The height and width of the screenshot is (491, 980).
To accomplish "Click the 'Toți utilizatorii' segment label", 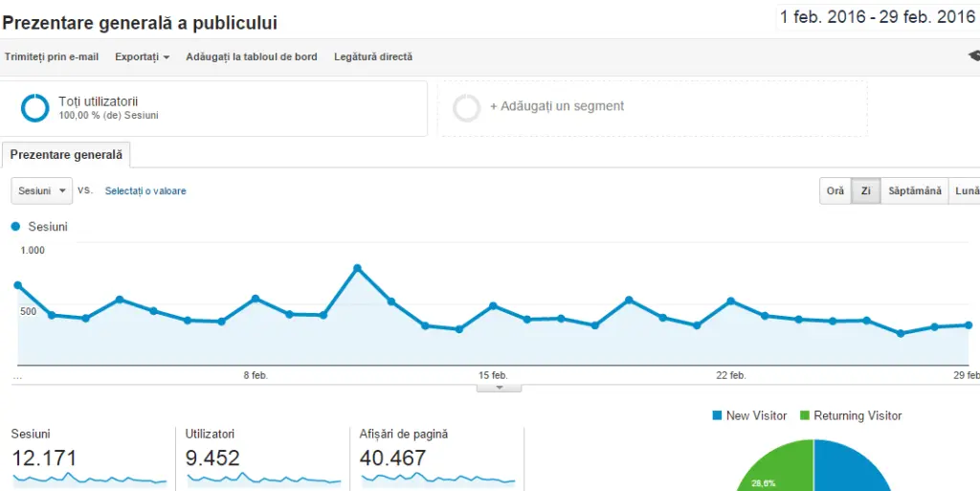I will (x=99, y=101).
